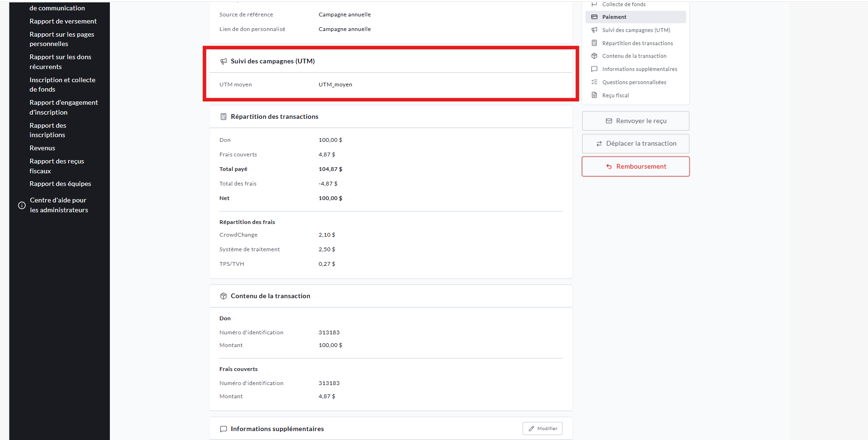Open Rapport sur les dons récurrents

[x=61, y=62]
